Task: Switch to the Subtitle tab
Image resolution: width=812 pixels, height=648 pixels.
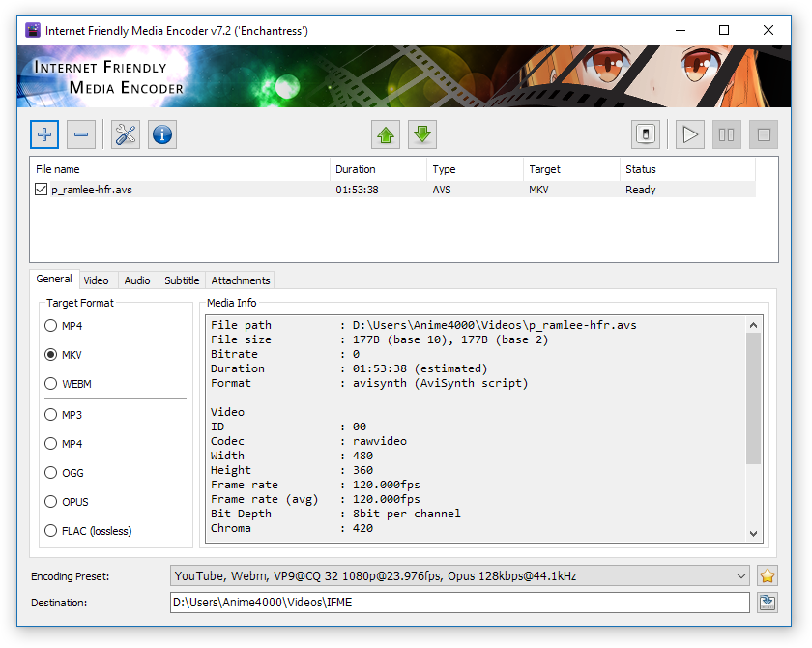Action: click(182, 280)
